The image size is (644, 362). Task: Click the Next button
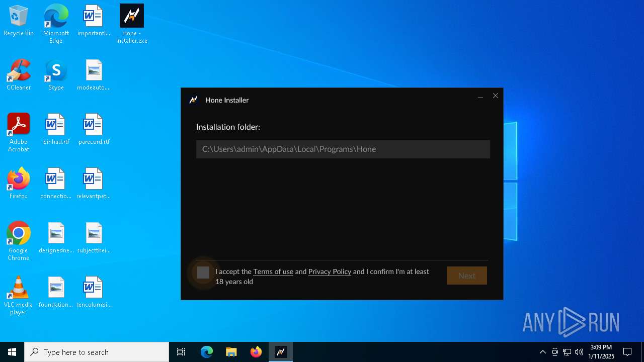pos(467,276)
